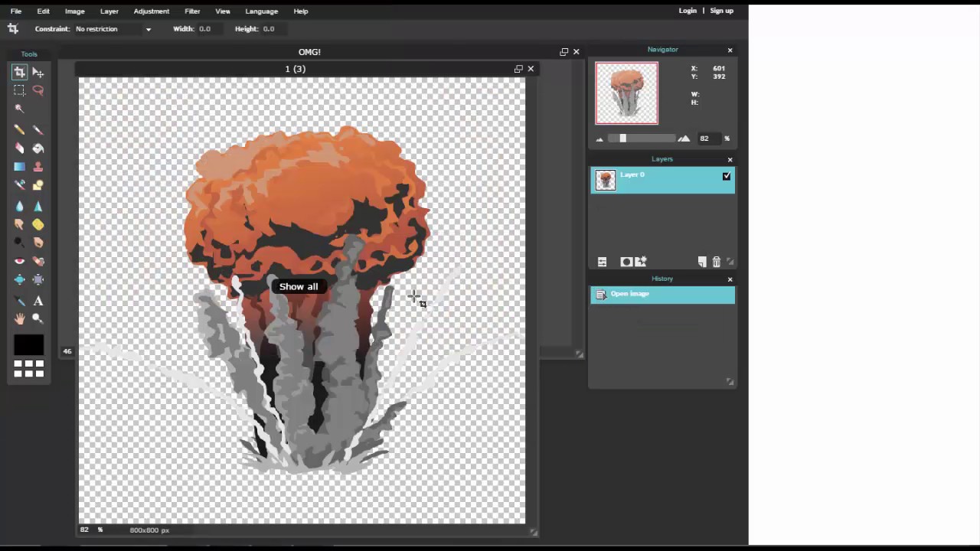This screenshot has height=551, width=980.
Task: Select the Drawing shapes tool
Action: point(38,185)
